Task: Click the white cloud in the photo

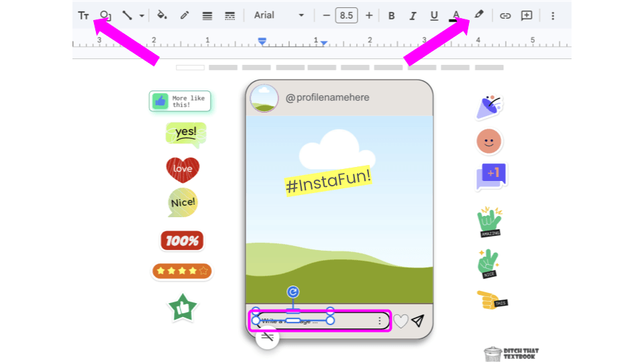Action: (x=337, y=151)
